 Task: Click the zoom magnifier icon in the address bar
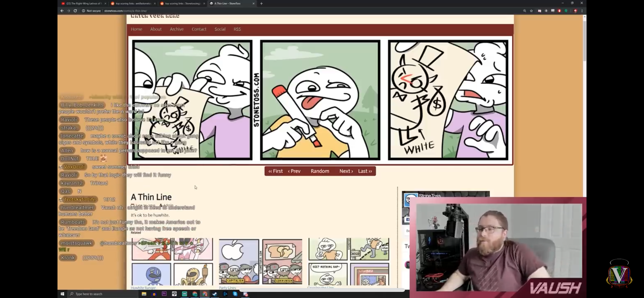[524, 11]
